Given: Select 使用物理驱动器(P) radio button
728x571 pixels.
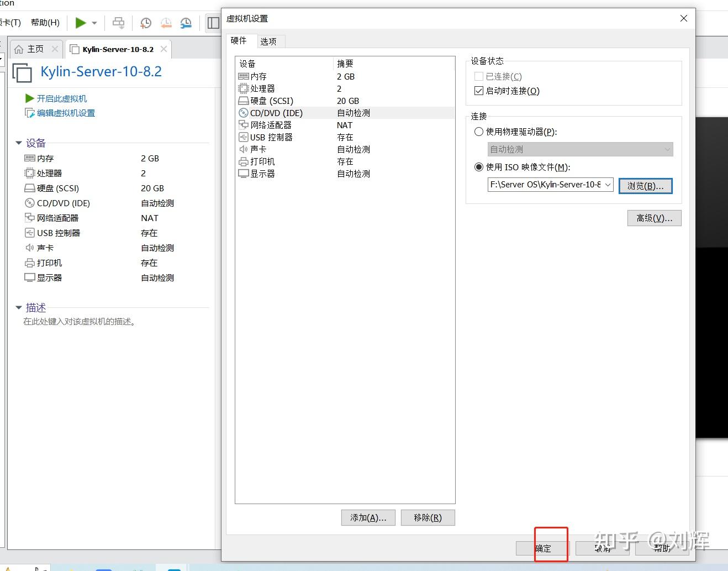Looking at the screenshot, I should pyautogui.click(x=479, y=132).
